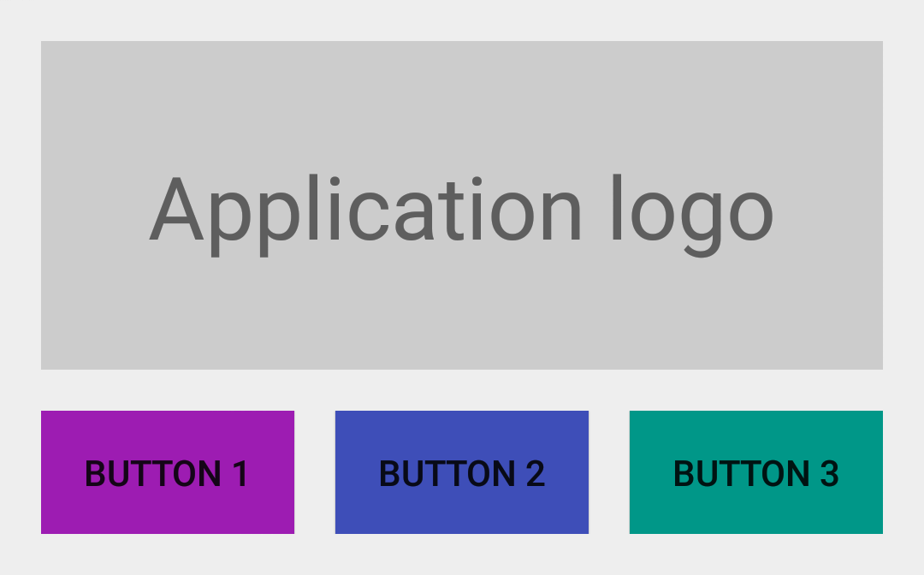Click the "BUTTON 3" text label
Viewport: 924px width, 575px height.
[x=756, y=474]
